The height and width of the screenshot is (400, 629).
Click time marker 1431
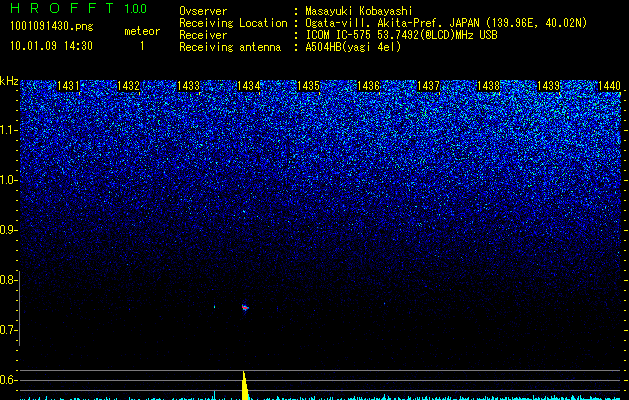69,86
